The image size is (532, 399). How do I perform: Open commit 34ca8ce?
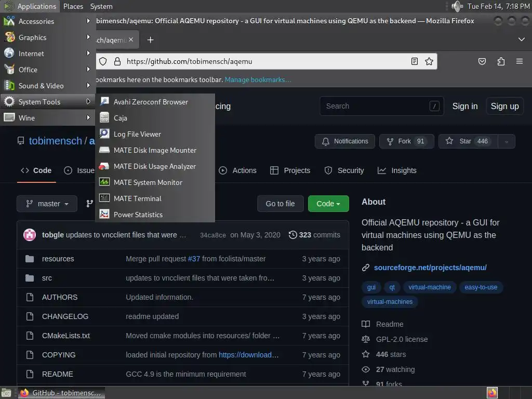coord(212,235)
